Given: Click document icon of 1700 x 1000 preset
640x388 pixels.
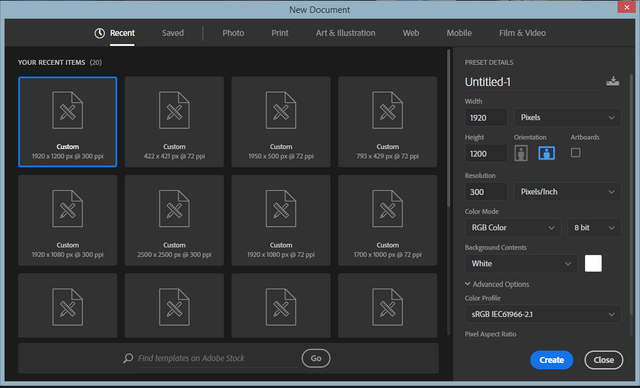Looking at the screenshot, I should (387, 208).
